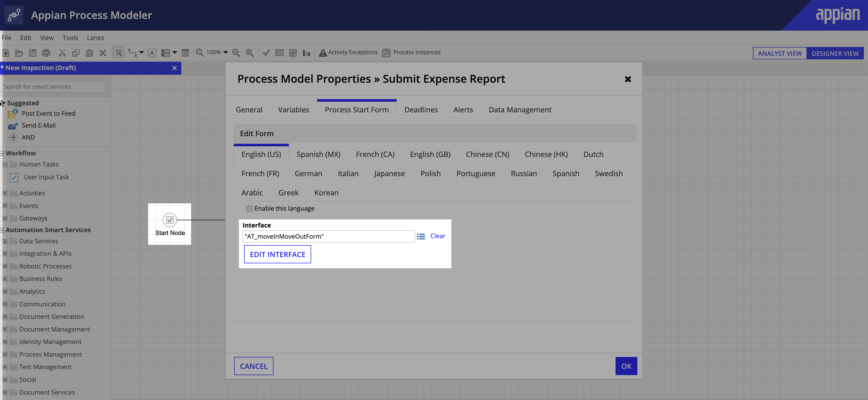Expand the Activities folder
This screenshot has height=400, width=868.
(x=5, y=193)
